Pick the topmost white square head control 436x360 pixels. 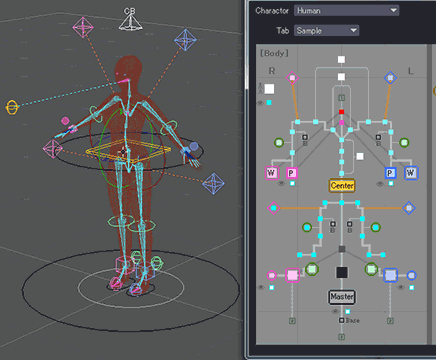[x=341, y=60]
